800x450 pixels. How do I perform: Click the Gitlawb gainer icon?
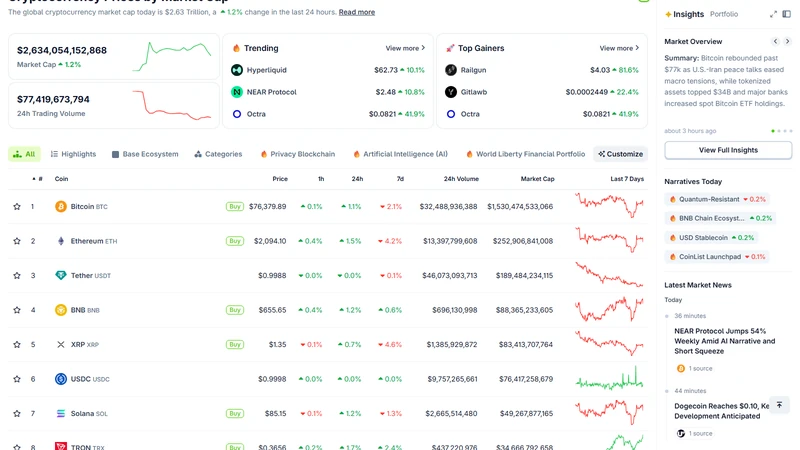(451, 92)
